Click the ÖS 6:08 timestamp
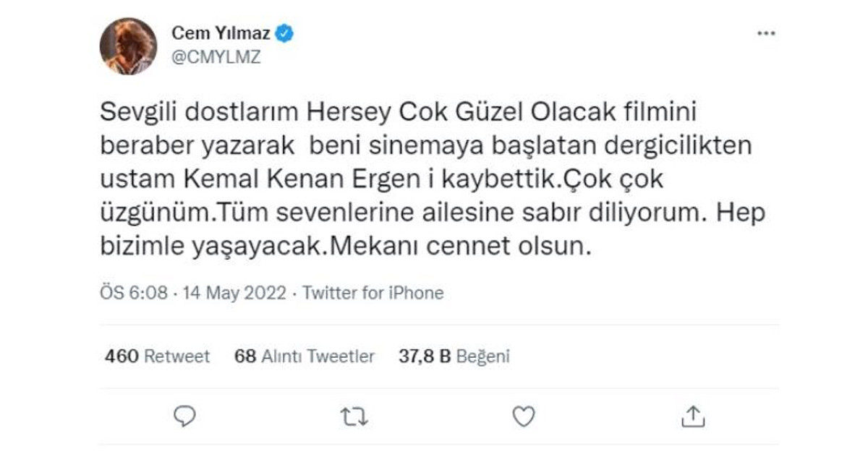This screenshot has width=868, height=454. pos(132,293)
